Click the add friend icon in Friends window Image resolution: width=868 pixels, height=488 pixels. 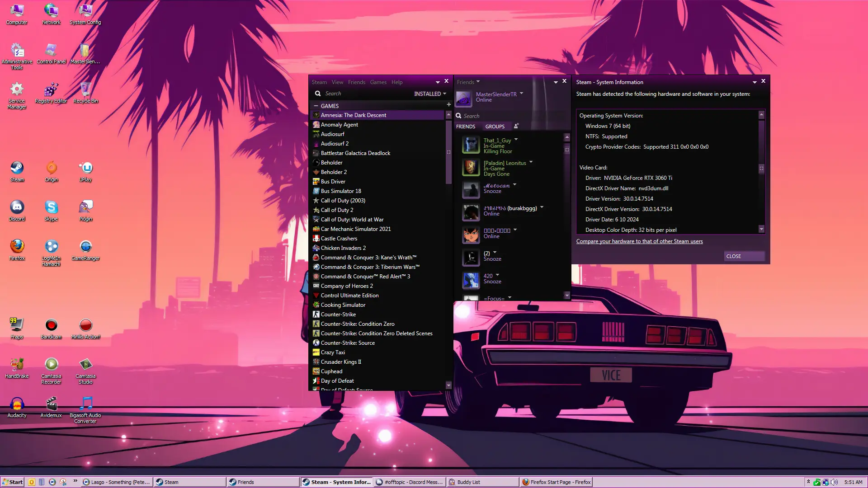516,126
